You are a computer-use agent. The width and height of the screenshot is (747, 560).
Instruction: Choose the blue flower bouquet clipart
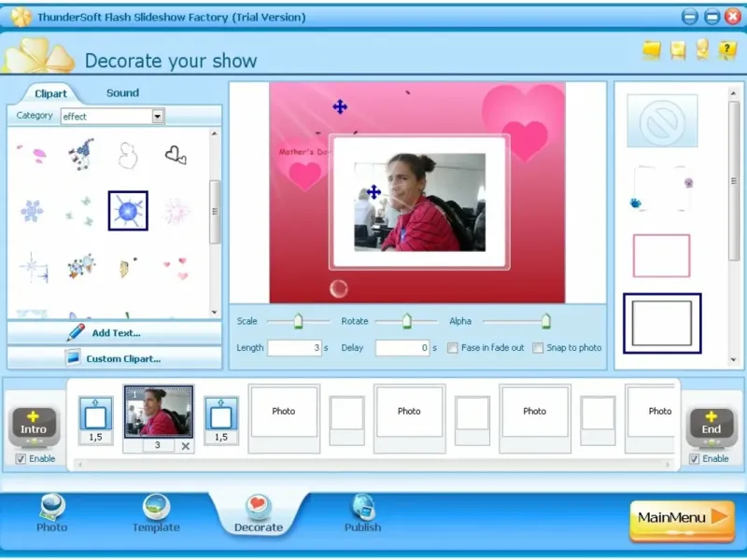[81, 154]
